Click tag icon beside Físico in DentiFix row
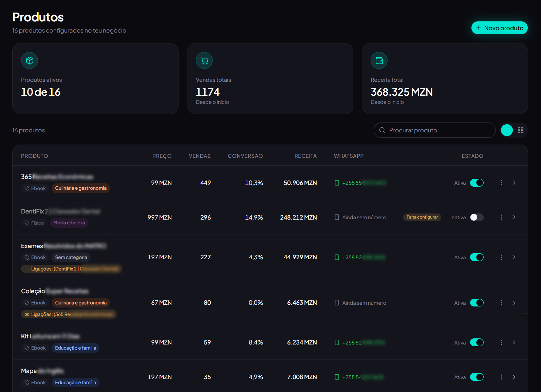 click(27, 223)
